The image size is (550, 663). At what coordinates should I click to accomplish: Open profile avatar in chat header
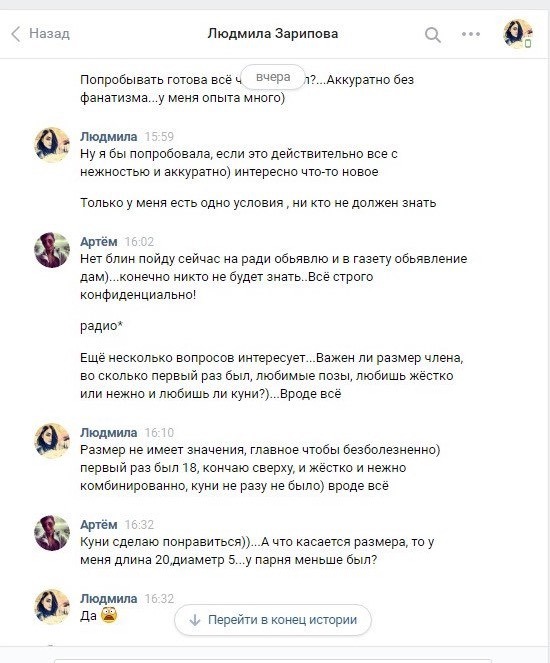click(x=517, y=34)
